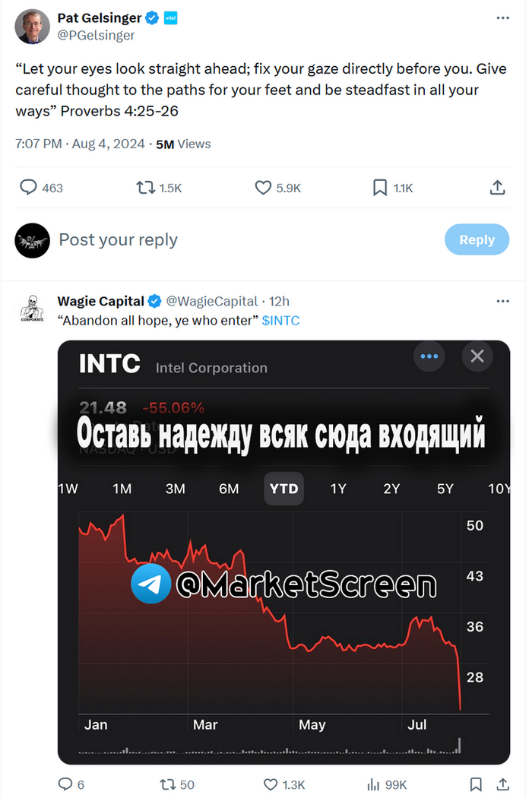View analytics for Wagie Capital's reply
Viewport: 532px width, 798px height.
click(x=373, y=784)
